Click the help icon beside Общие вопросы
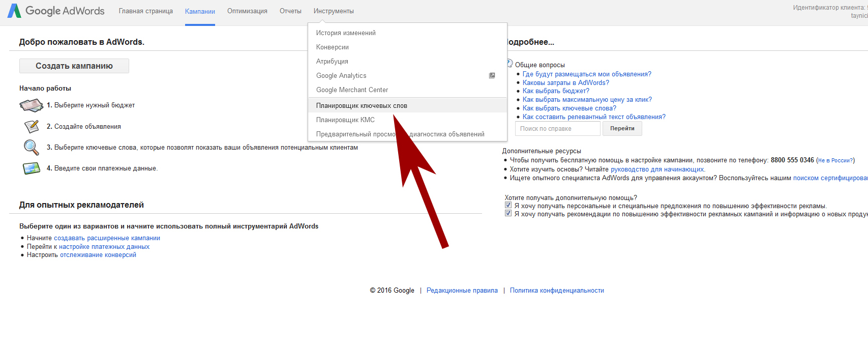 point(509,64)
